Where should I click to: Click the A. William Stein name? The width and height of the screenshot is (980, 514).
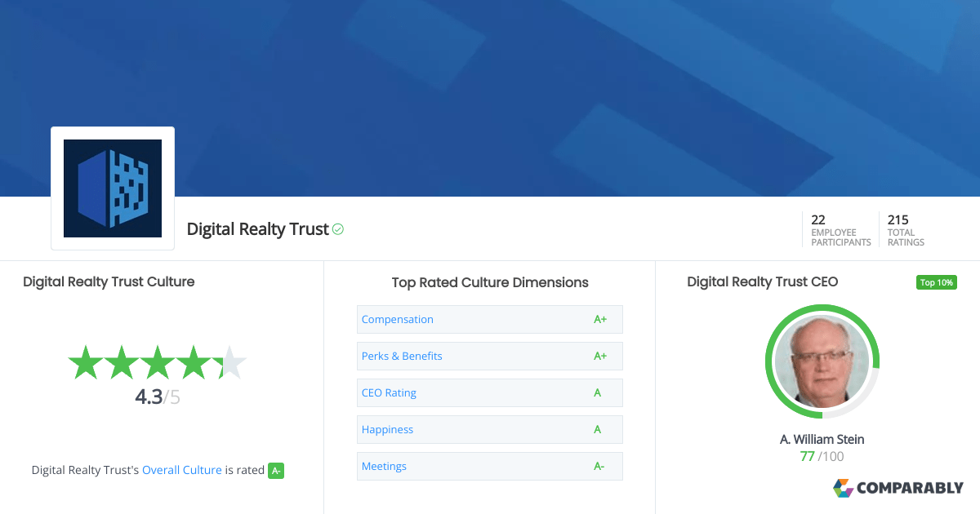click(822, 439)
